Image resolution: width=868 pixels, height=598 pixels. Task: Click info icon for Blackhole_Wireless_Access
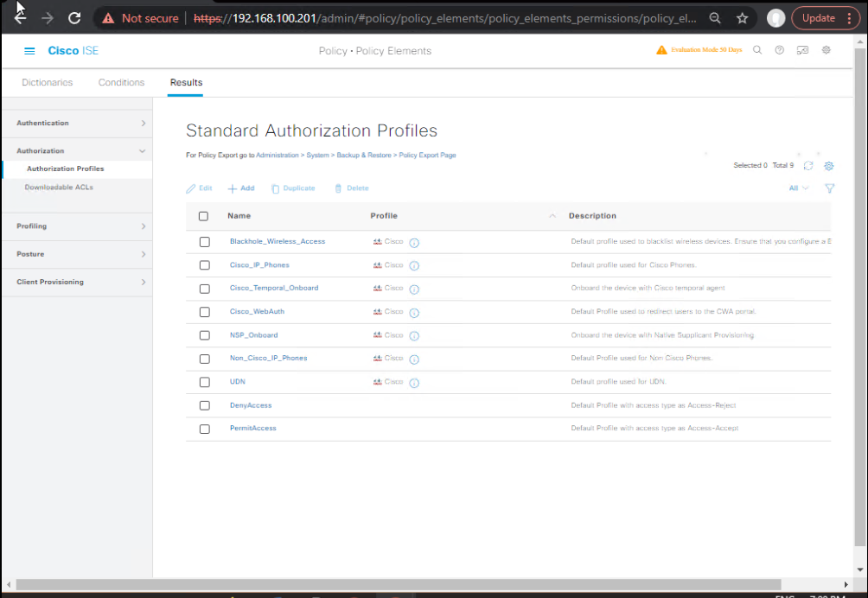click(414, 242)
